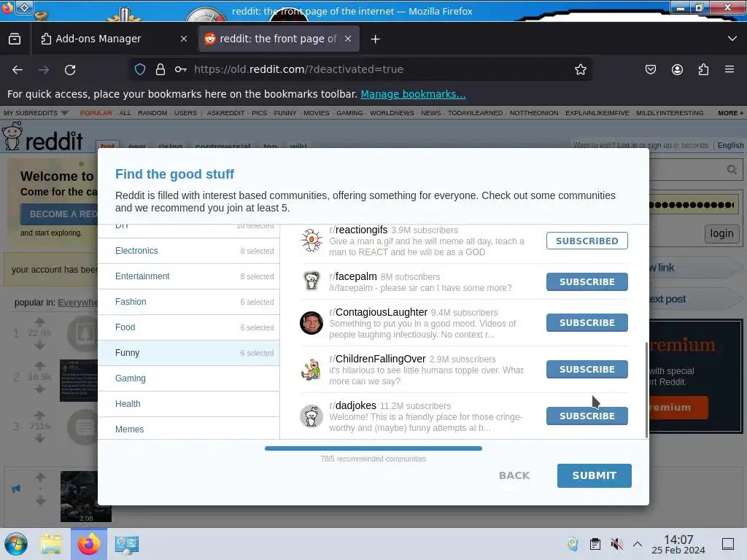The height and width of the screenshot is (560, 747).
Task: Select the Entertainment category
Action: [x=189, y=276]
